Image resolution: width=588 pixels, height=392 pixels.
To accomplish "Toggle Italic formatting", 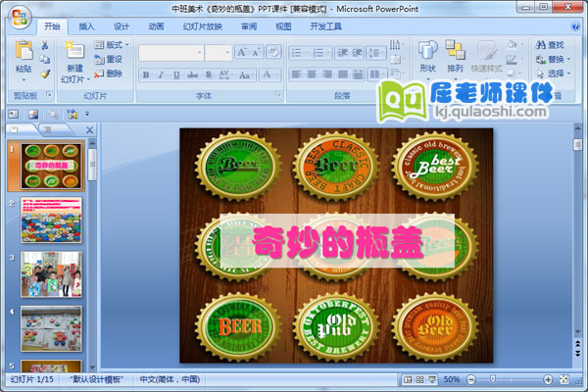I will (x=161, y=75).
